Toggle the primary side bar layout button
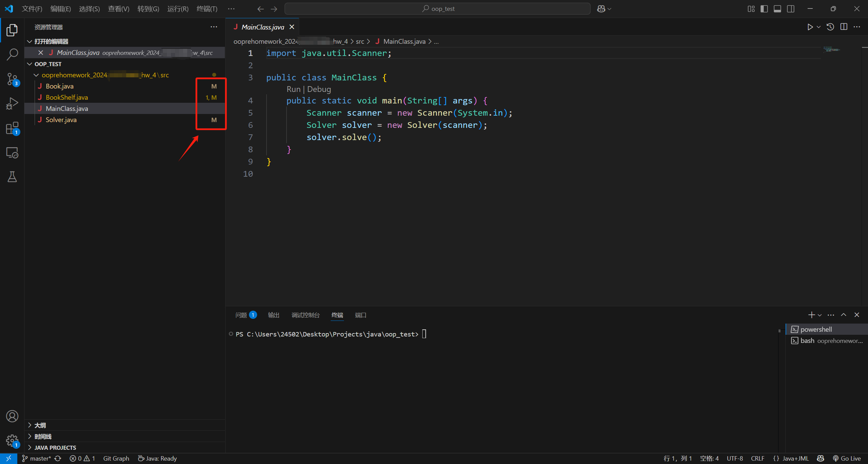This screenshot has height=464, width=868. [764, 9]
